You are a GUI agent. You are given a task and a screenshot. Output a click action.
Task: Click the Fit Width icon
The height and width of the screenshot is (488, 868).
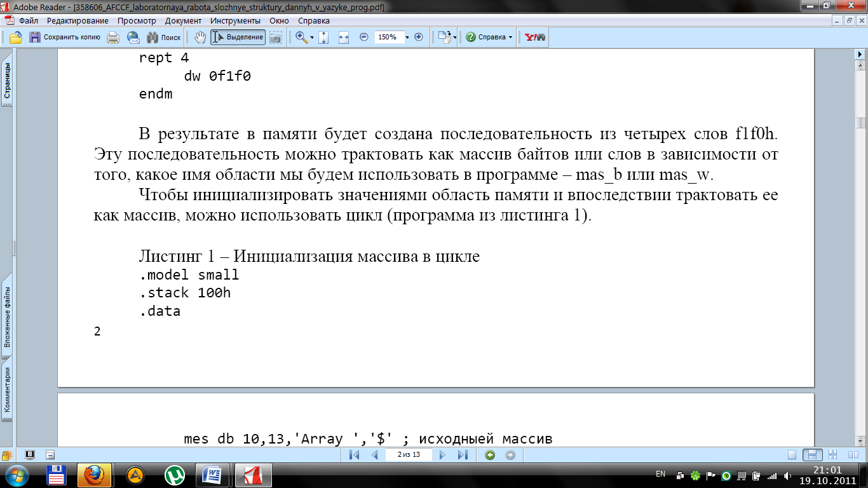point(344,37)
